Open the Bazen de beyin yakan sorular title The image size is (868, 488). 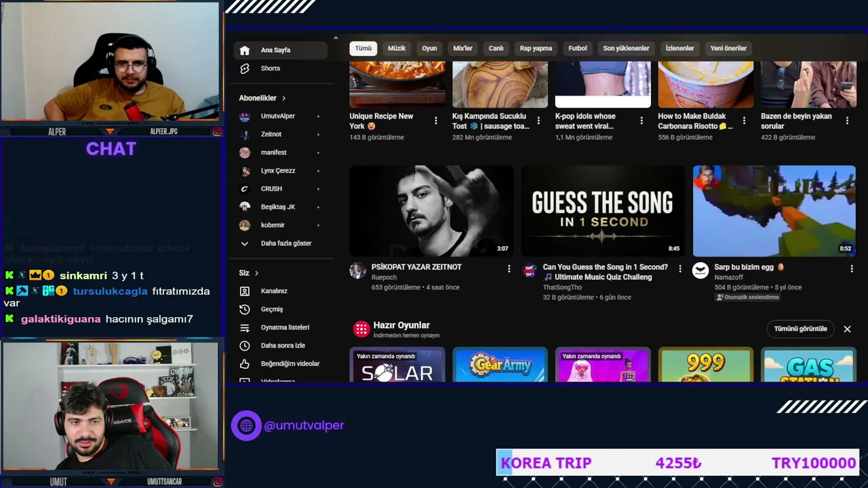click(x=796, y=121)
